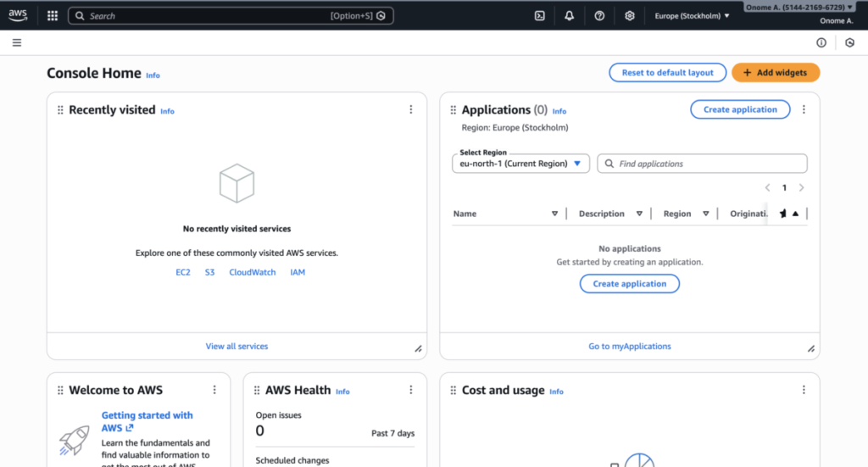This screenshot has height=467, width=868.
Task: Toggle the hamburger side navigation menu
Action: point(17,42)
